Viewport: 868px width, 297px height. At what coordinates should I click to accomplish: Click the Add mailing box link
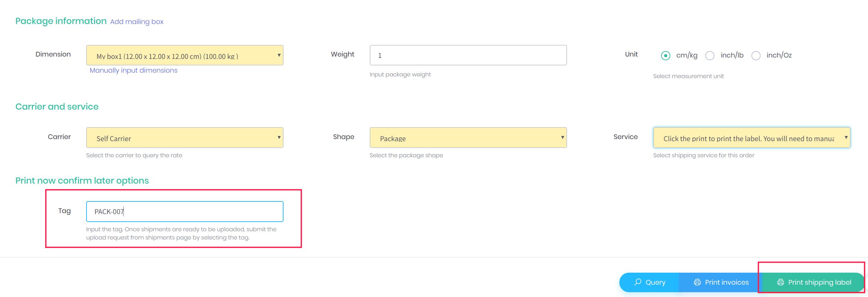tap(137, 22)
